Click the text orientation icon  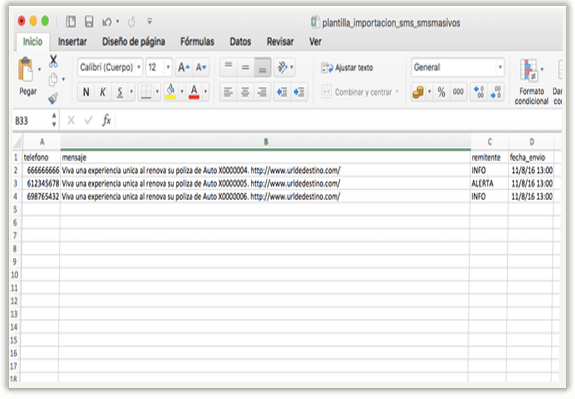282,67
